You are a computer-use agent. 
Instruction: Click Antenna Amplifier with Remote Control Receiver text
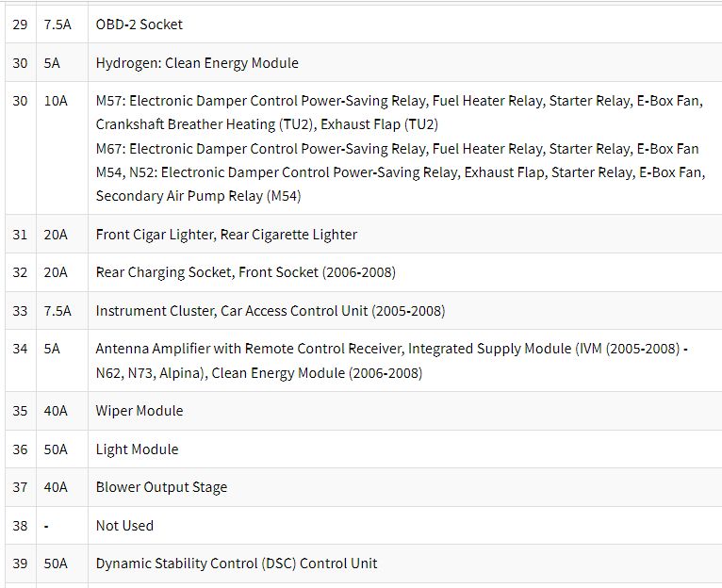pos(249,349)
